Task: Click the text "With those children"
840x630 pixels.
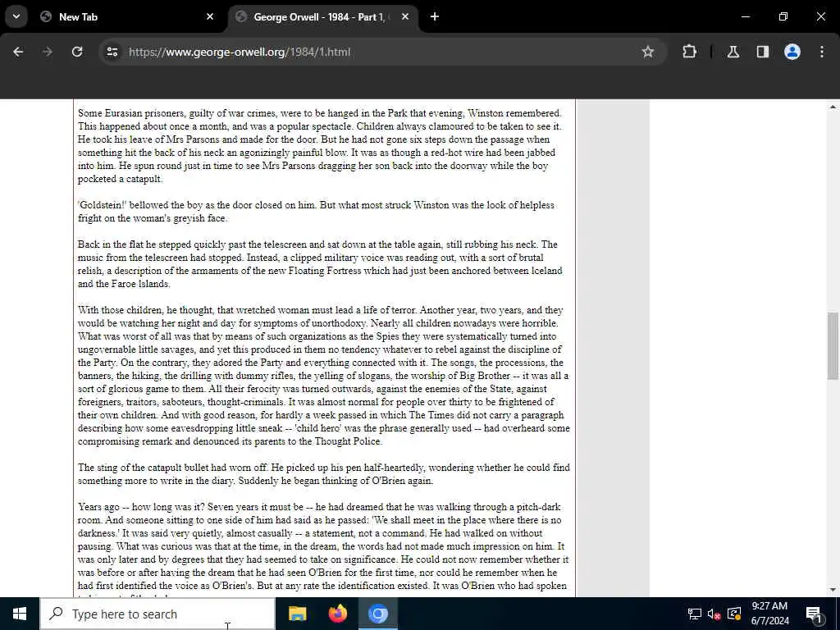Action: [120, 310]
